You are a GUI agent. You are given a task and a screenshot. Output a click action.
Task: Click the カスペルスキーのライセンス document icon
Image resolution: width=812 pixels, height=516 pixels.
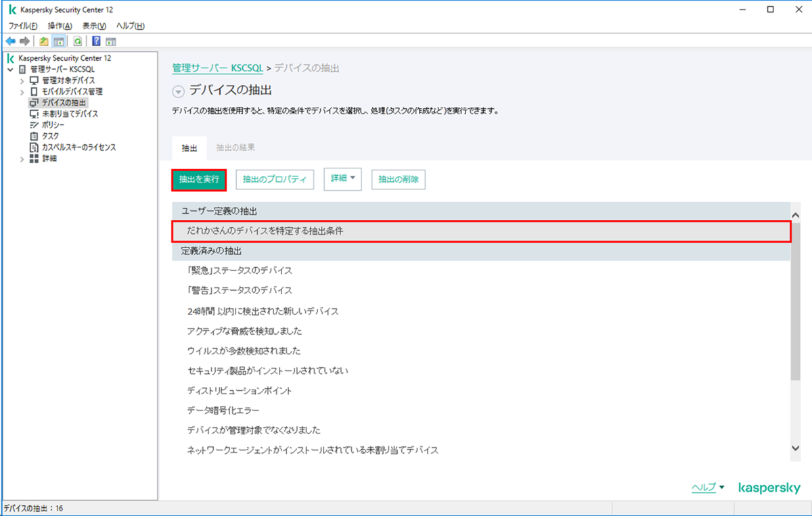(x=34, y=147)
